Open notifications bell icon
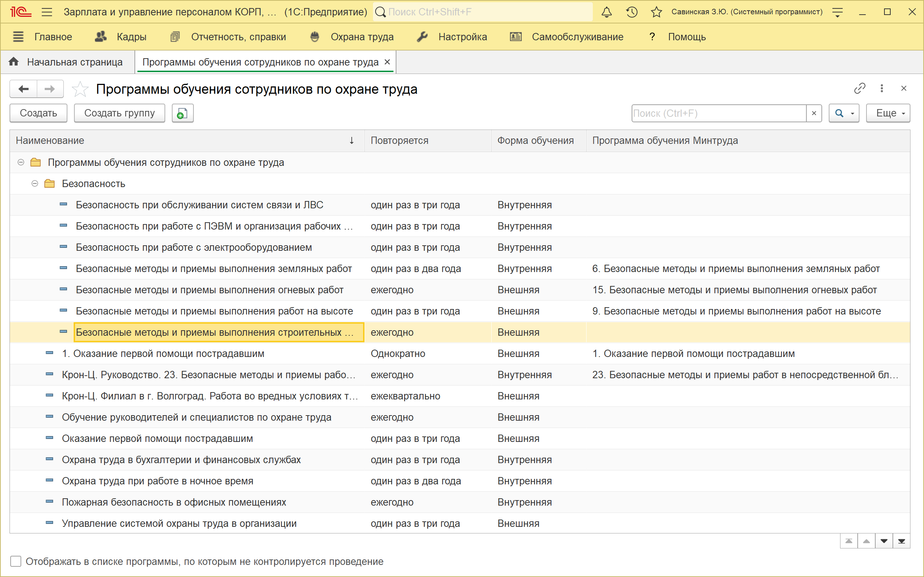 point(606,12)
